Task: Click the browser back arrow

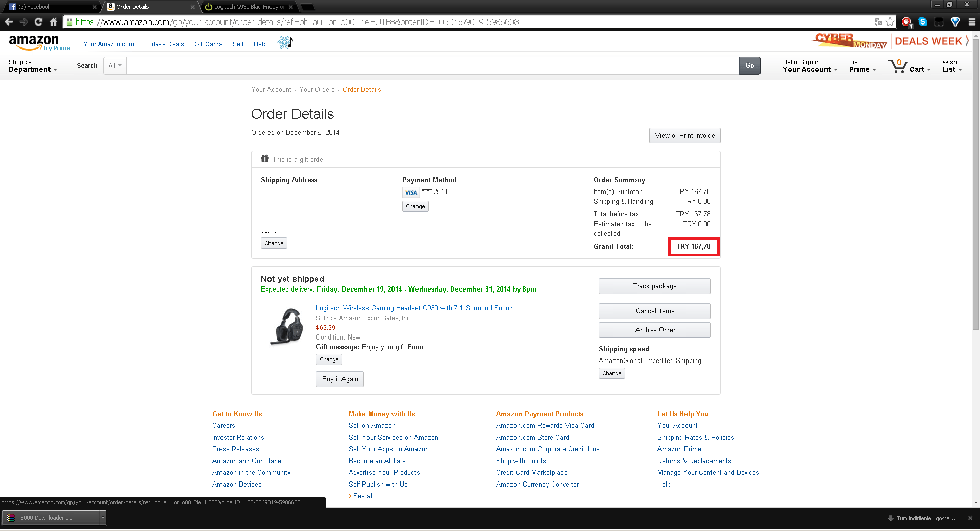Action: coord(9,22)
